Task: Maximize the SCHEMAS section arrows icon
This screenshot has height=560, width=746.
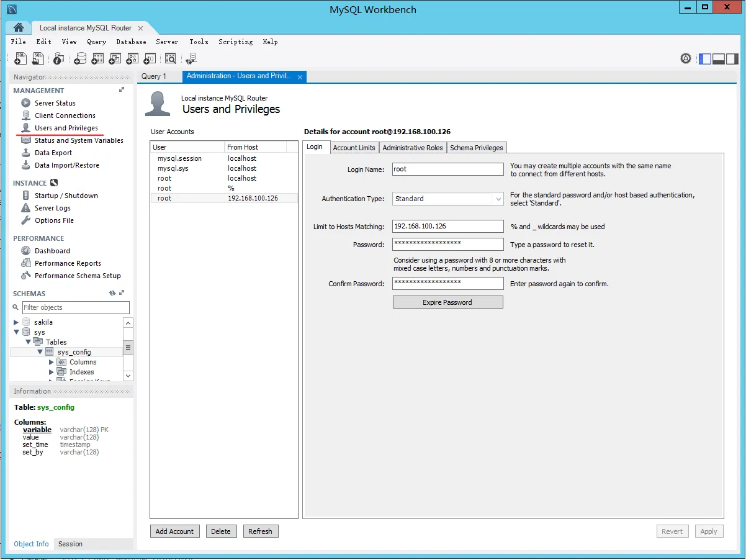Action: 122,293
